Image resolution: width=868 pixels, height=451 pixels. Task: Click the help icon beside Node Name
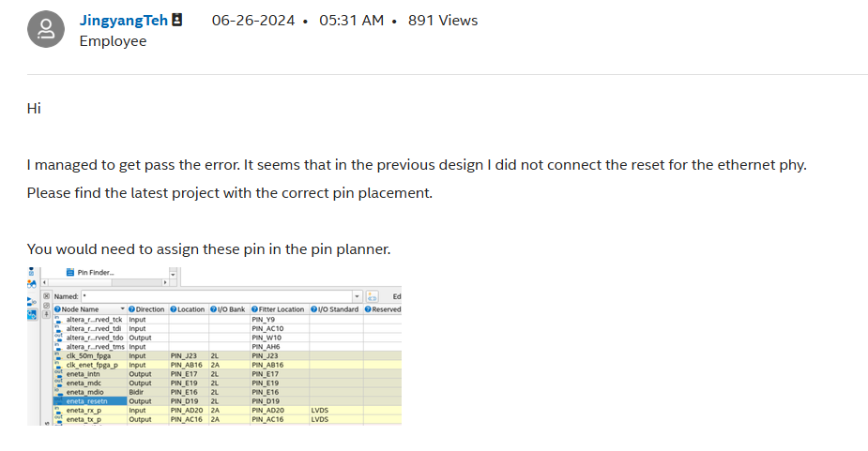[x=57, y=309]
